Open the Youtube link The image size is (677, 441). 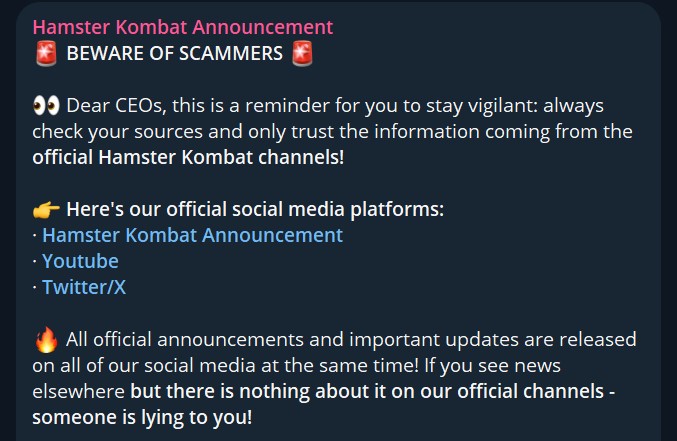tap(80, 261)
